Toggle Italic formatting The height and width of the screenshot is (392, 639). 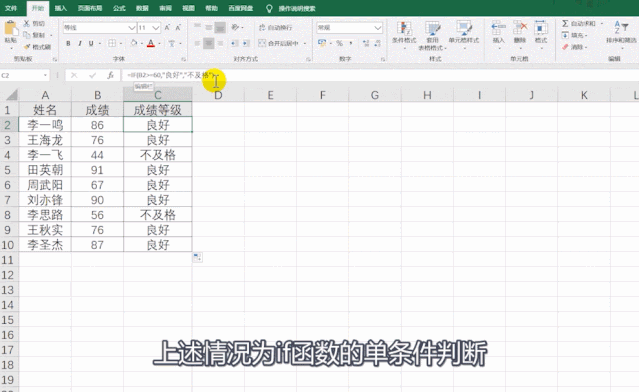click(79, 43)
